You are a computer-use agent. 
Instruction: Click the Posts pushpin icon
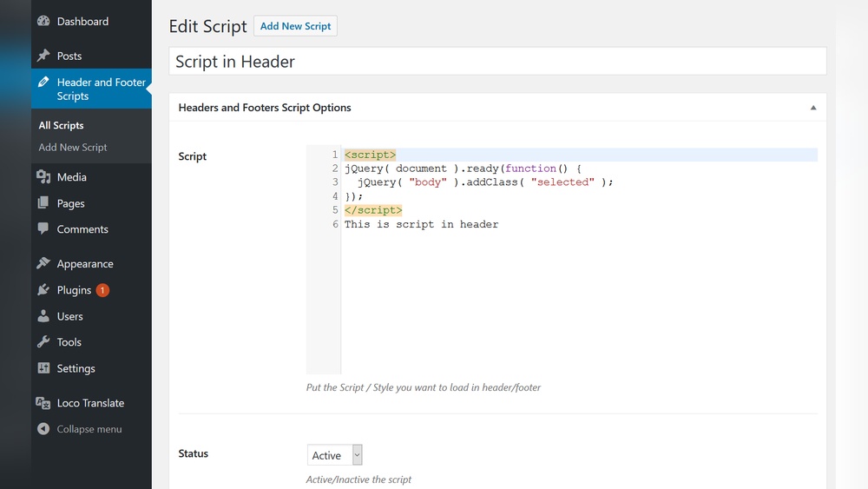tap(43, 56)
